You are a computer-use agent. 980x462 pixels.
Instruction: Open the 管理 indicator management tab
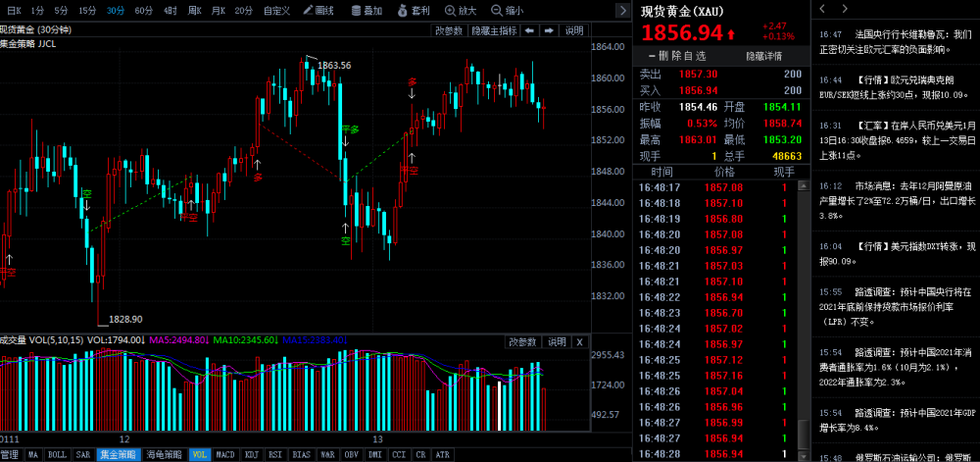coord(11,454)
